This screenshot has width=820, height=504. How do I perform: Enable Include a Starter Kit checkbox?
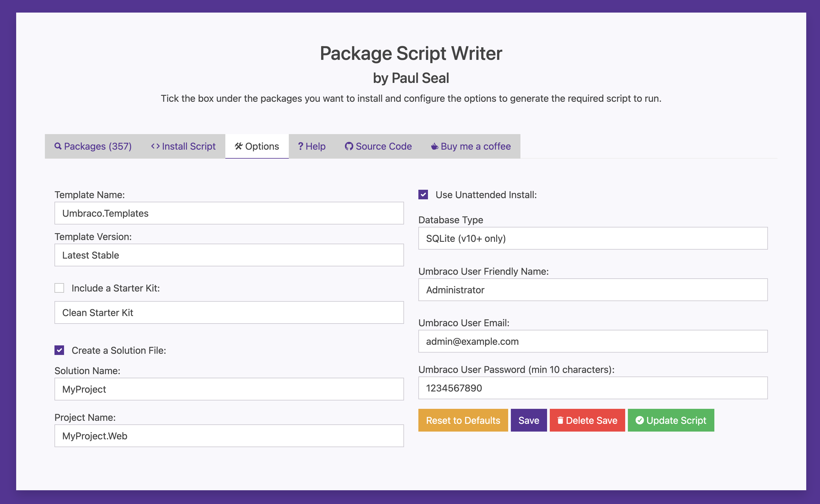tap(59, 288)
